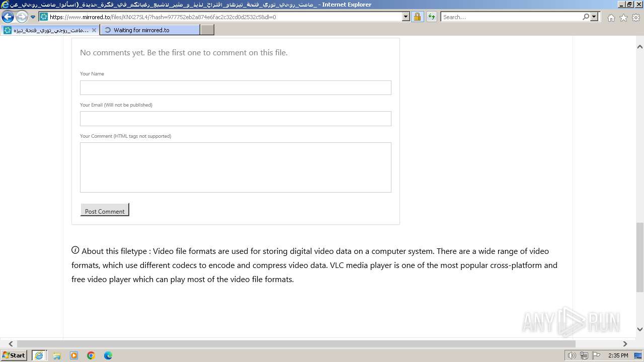644x362 pixels.
Task: Expand the address bar autocomplete dropdown
Action: [x=406, y=17]
